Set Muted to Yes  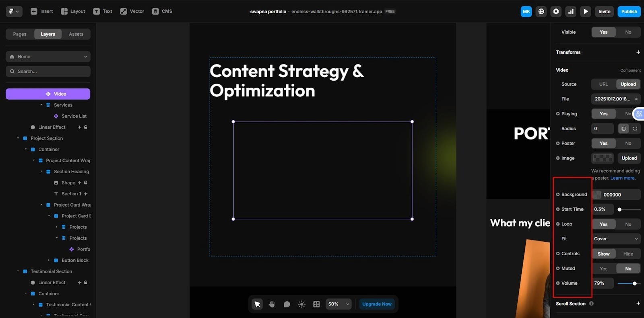click(x=604, y=269)
